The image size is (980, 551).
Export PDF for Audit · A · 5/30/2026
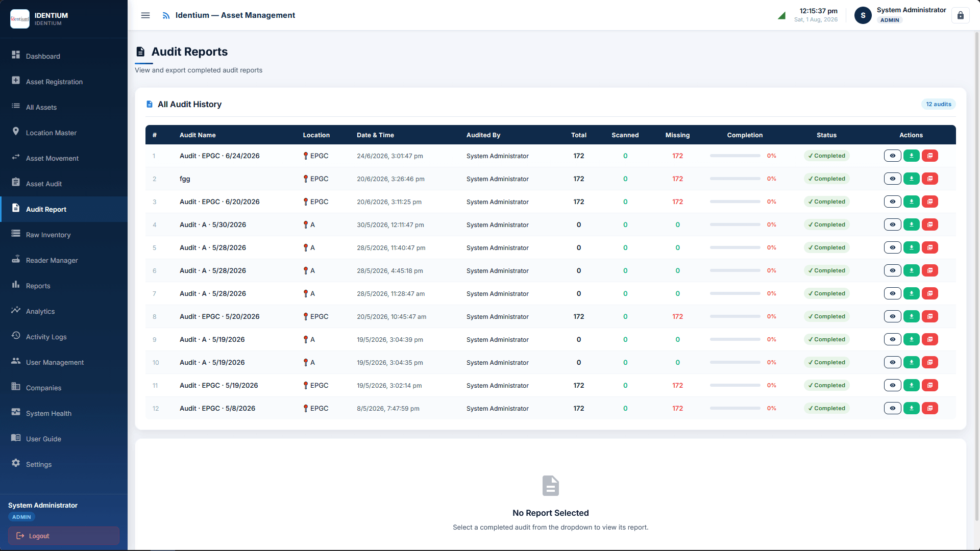[930, 224]
